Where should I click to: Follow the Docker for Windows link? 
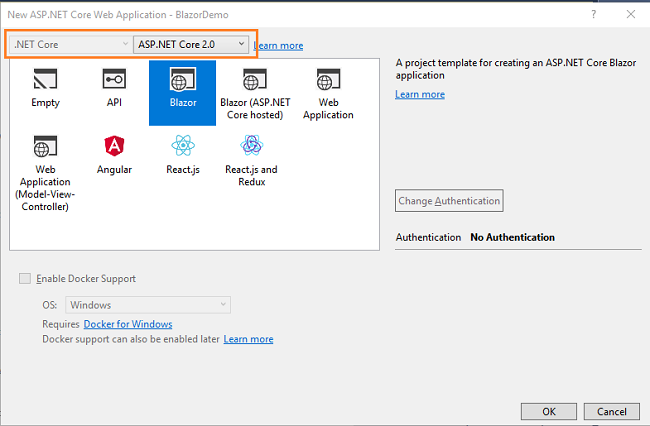point(128,324)
